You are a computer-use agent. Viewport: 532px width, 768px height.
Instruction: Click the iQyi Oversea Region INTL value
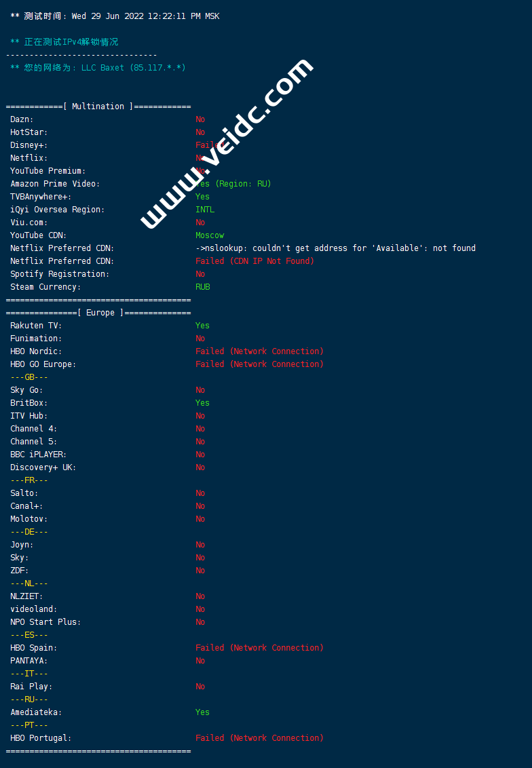[205, 210]
